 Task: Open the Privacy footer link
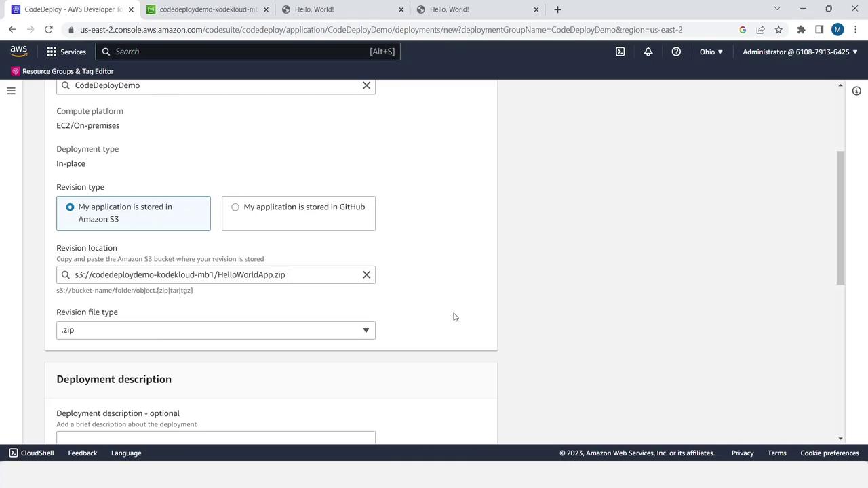click(x=743, y=453)
